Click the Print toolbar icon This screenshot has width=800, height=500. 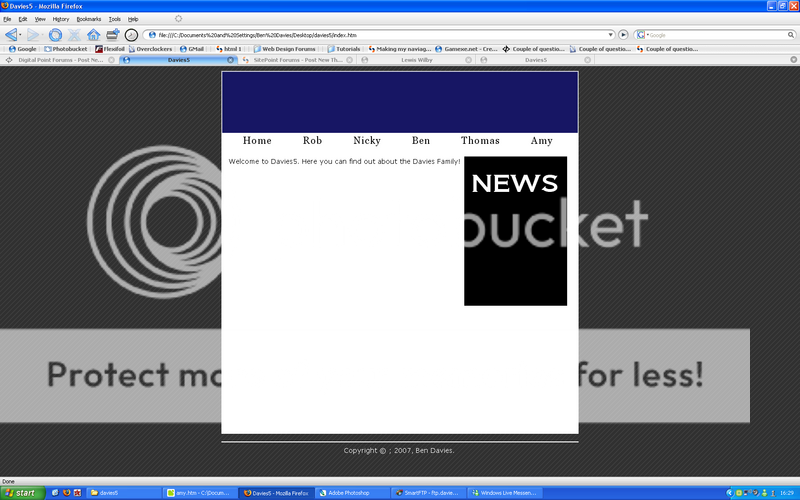tap(112, 35)
